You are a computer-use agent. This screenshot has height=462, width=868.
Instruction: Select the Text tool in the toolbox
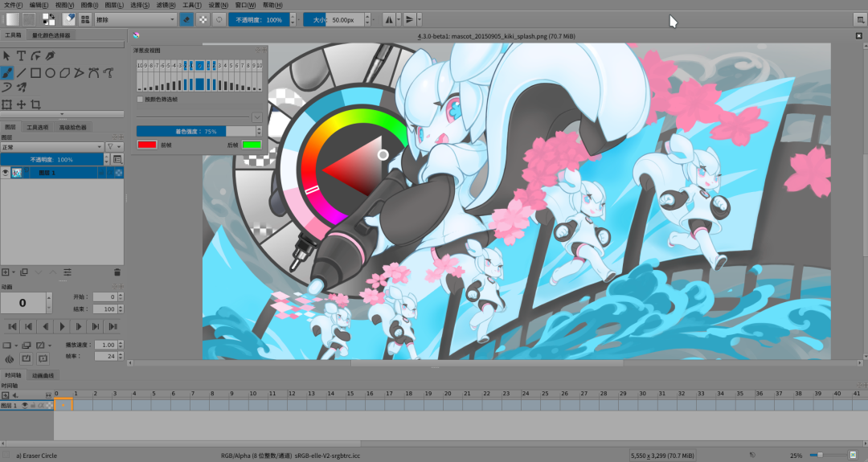point(21,56)
